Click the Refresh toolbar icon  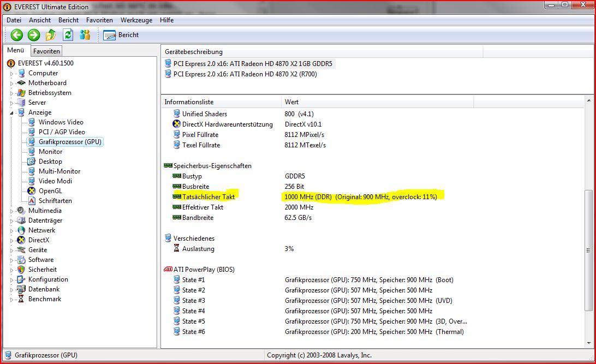[68, 35]
